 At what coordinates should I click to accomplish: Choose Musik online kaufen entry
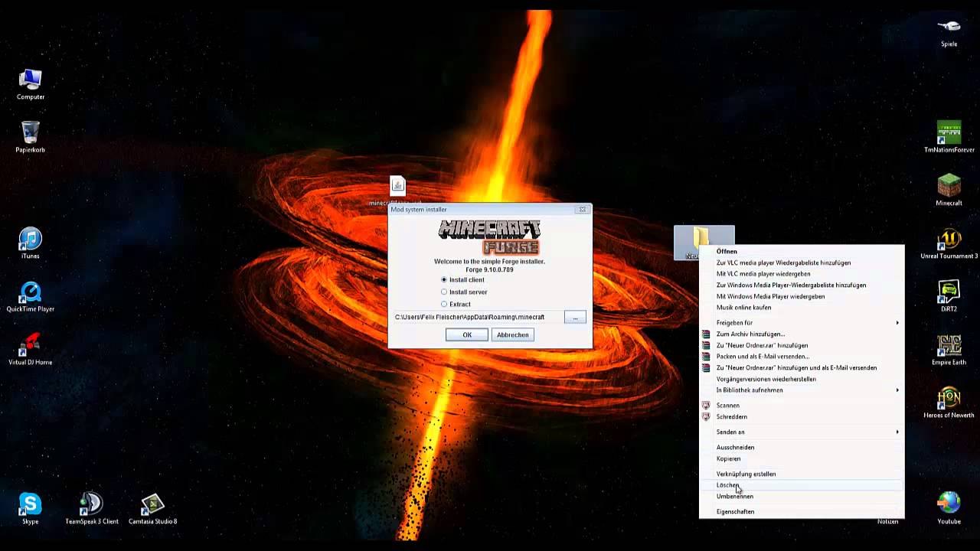pyautogui.click(x=802, y=308)
